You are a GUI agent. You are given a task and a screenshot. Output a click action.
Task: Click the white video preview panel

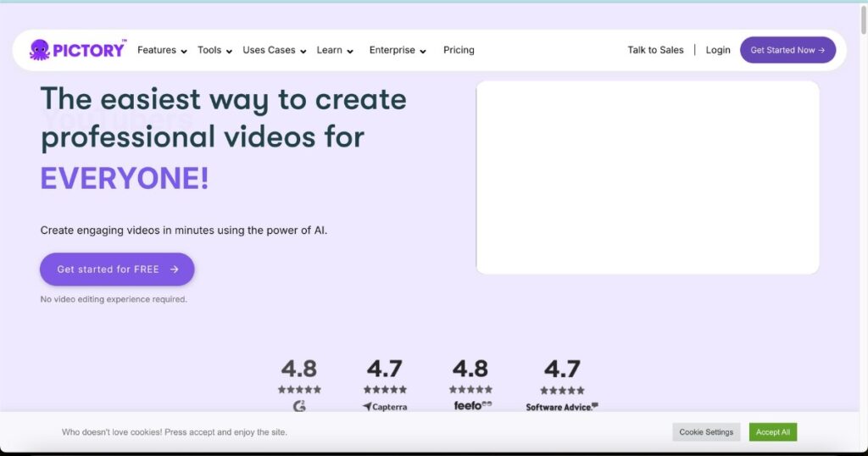pos(648,178)
